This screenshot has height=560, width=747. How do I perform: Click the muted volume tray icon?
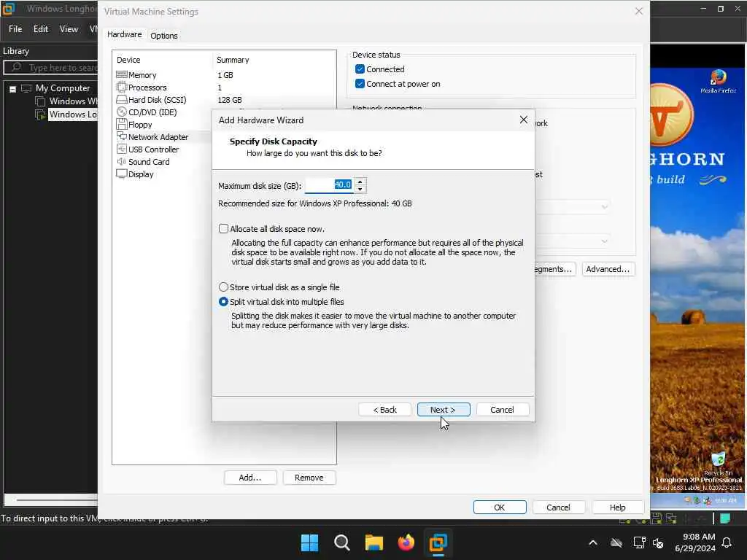tap(659, 542)
